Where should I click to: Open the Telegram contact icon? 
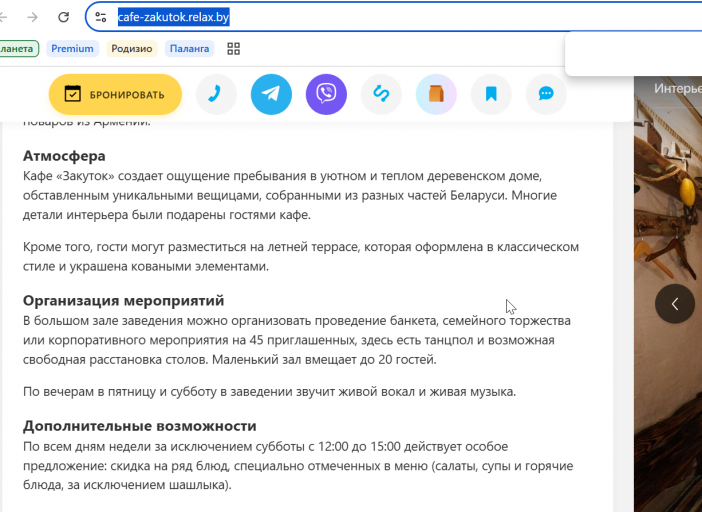tap(271, 94)
